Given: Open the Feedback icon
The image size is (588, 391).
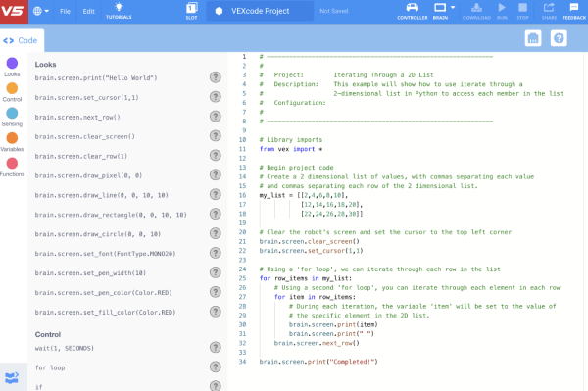Looking at the screenshot, I should click(574, 11).
